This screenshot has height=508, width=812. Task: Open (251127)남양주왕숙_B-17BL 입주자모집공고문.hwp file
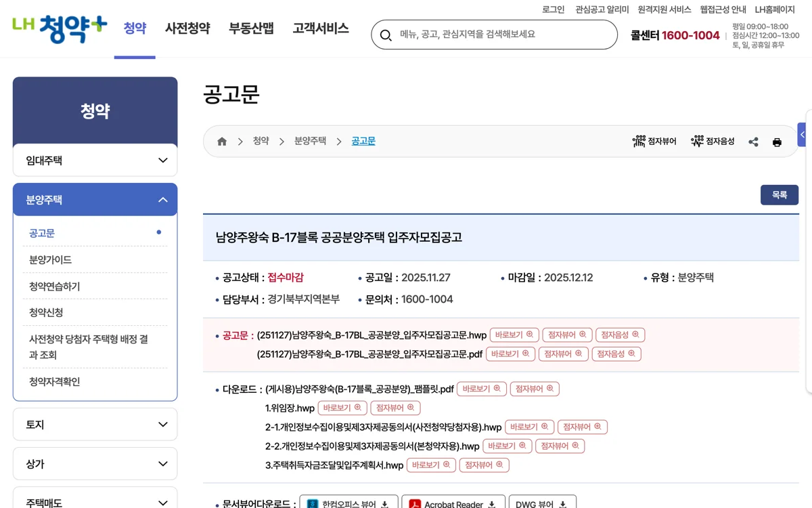[371, 335]
